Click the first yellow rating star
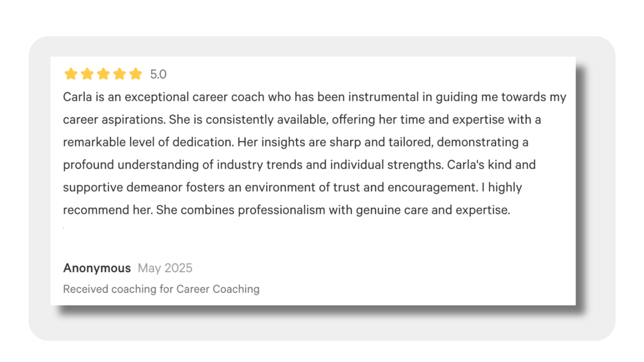 pos(71,74)
